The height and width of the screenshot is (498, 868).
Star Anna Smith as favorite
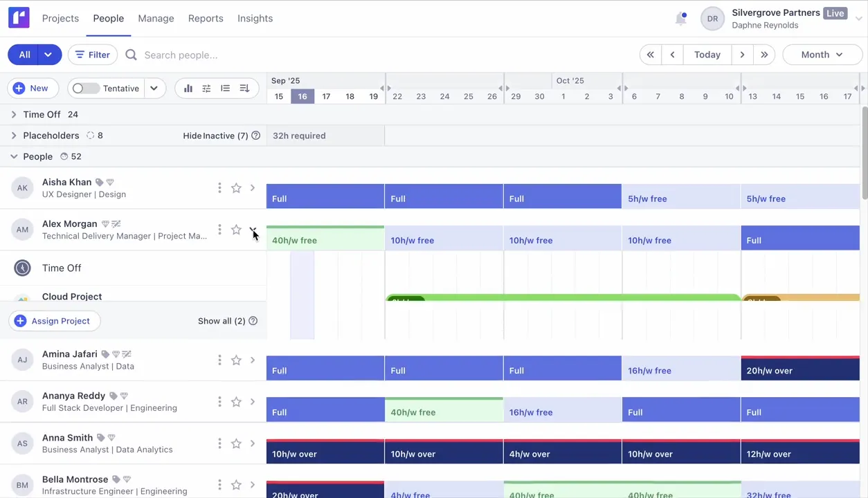click(236, 443)
